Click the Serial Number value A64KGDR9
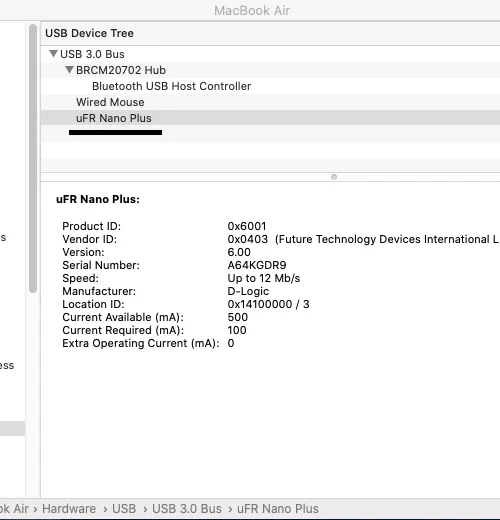Viewport: 500px width, 520px height. click(x=257, y=265)
